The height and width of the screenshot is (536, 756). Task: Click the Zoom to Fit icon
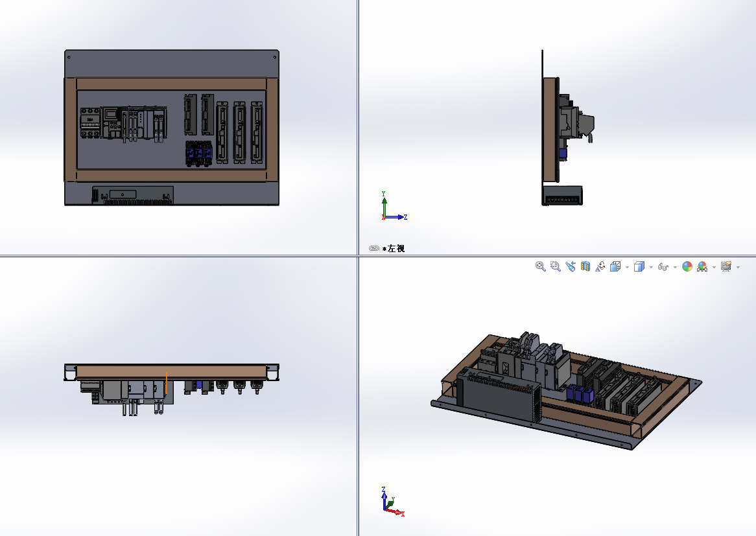coord(541,266)
